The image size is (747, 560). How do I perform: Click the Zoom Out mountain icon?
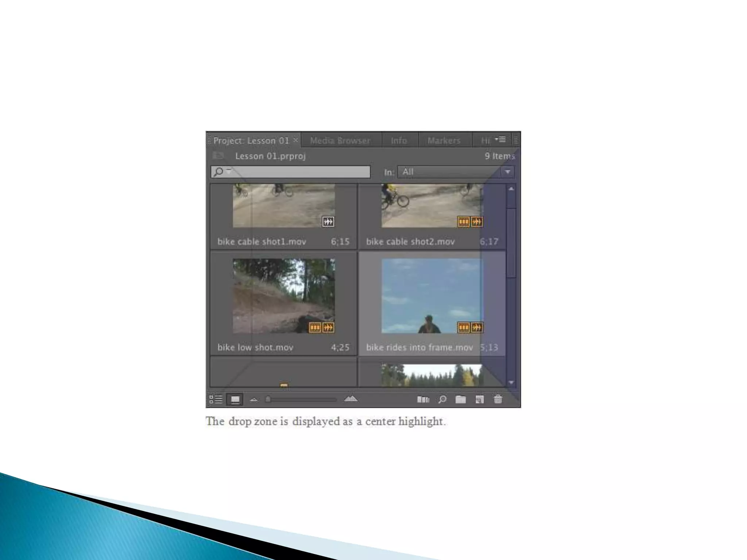254,400
